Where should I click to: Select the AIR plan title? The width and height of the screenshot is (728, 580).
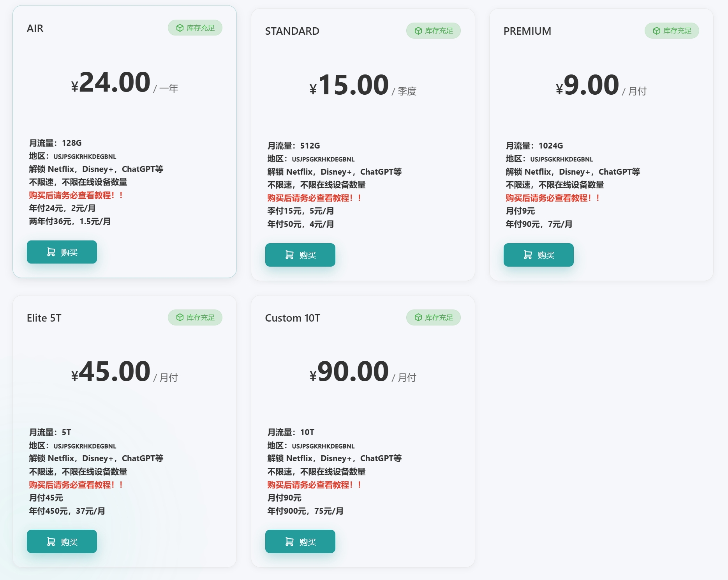pyautogui.click(x=35, y=28)
